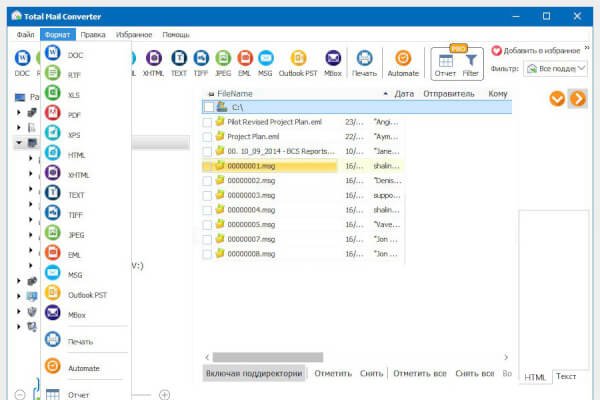Click the MSG toolbar icon

point(266,58)
